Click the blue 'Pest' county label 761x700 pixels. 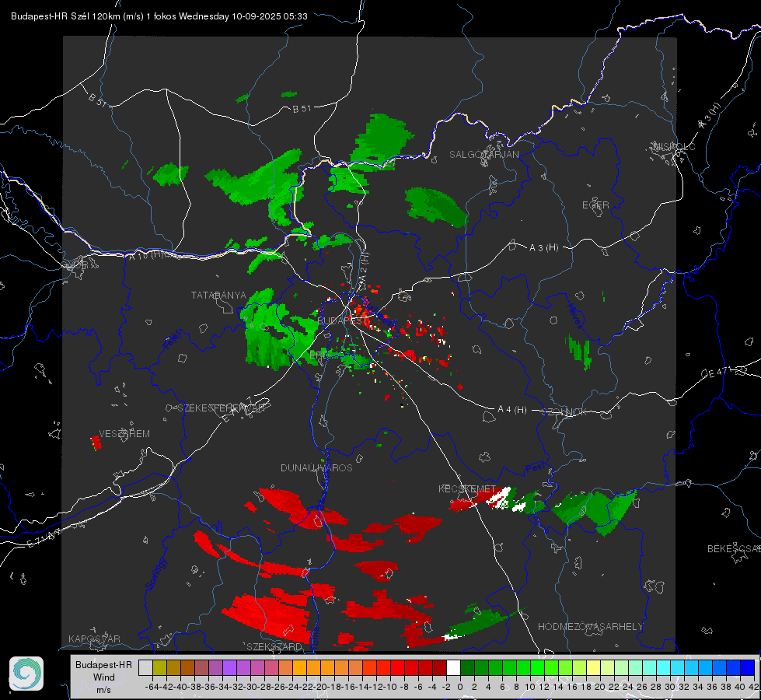click(x=536, y=467)
